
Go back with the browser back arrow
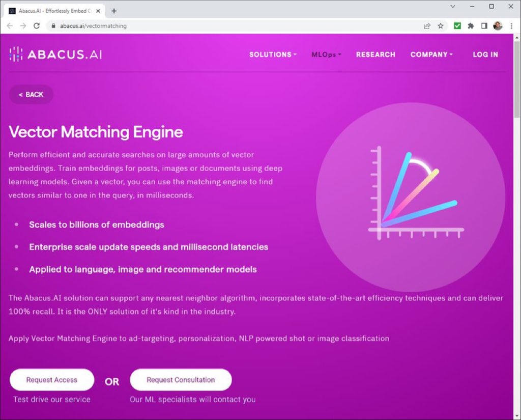pos(10,26)
